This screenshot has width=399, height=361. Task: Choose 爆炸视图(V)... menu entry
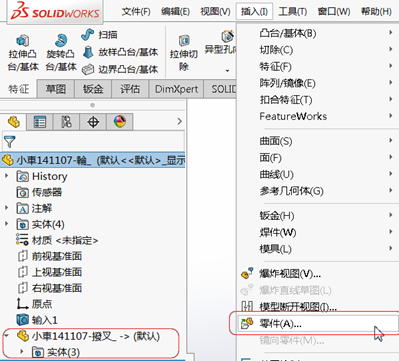318,274
